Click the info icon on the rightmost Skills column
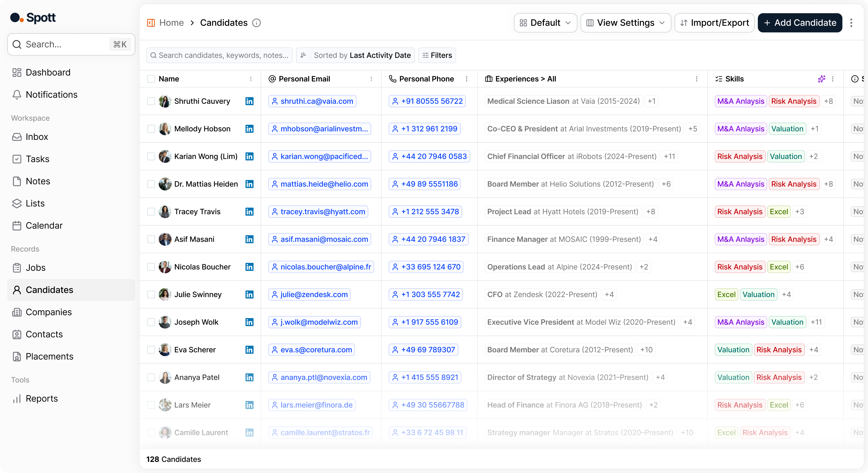The image size is (868, 473). [x=855, y=79]
